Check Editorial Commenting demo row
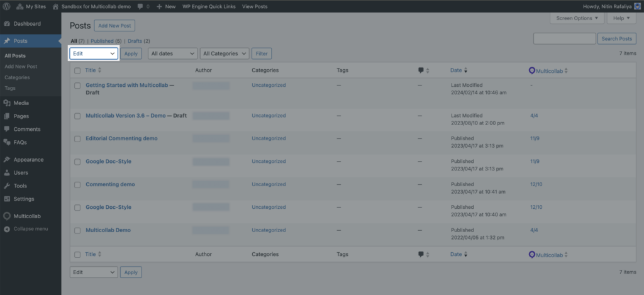 tap(77, 139)
